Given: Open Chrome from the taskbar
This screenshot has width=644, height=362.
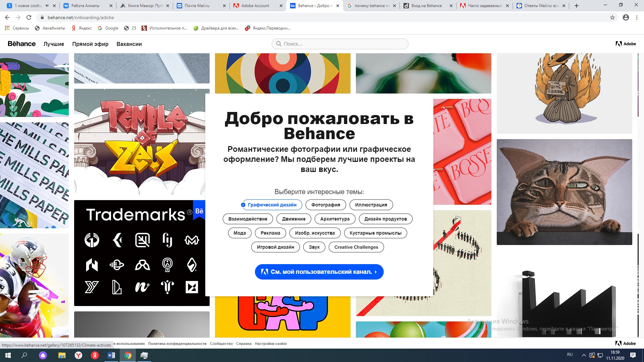Looking at the screenshot, I should [x=128, y=355].
